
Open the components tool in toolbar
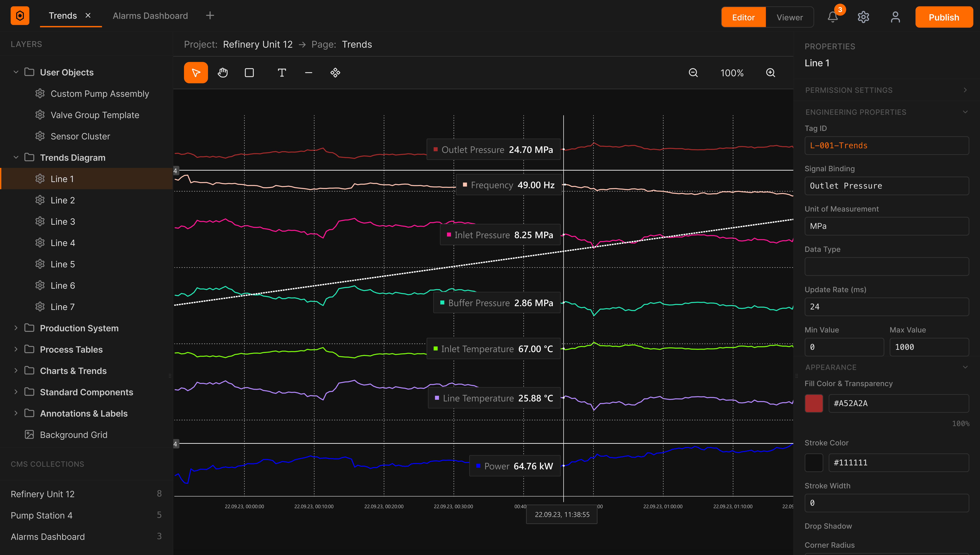click(335, 72)
